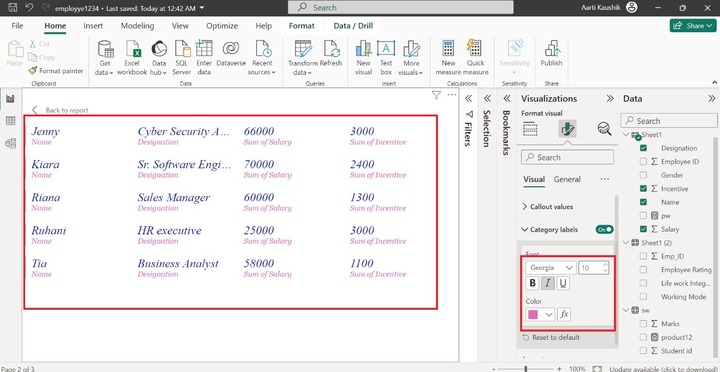Image resolution: width=720 pixels, height=372 pixels.
Task: Collapse the Data pane
Action: [x=712, y=99]
